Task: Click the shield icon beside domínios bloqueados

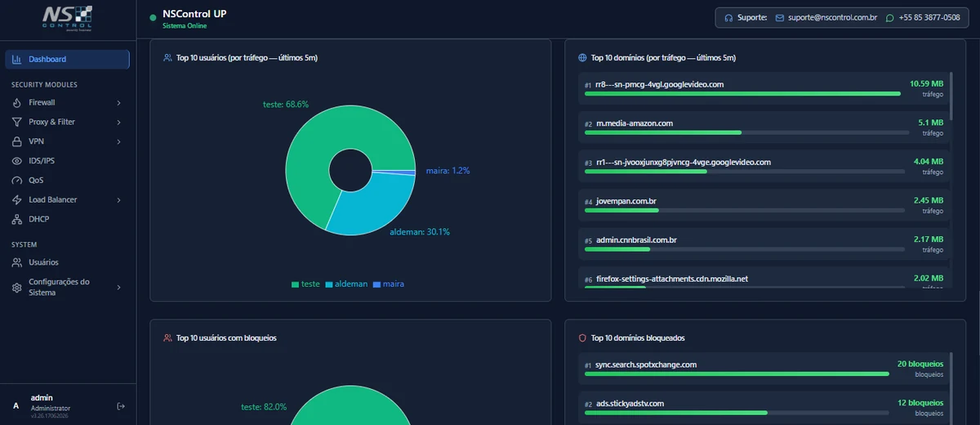Action: point(582,338)
